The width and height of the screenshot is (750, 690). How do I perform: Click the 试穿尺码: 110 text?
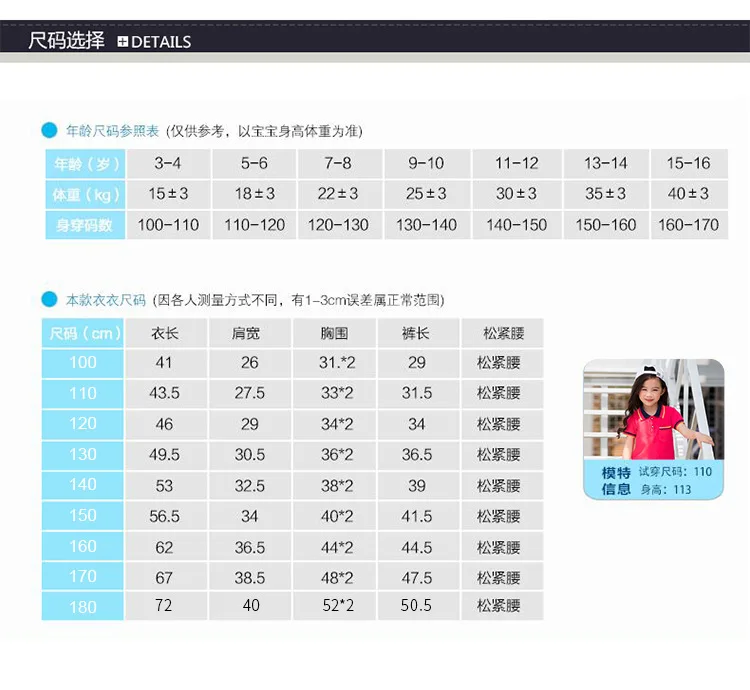[675, 472]
